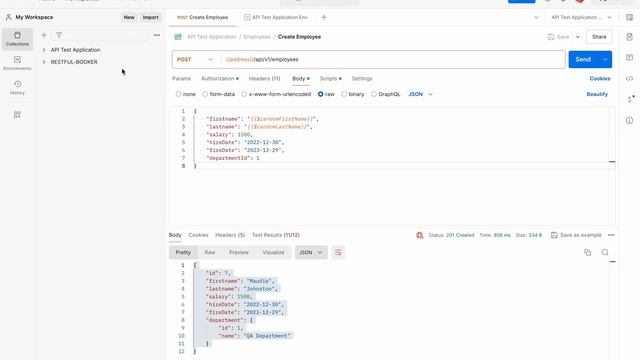Open the Save options dropdown arrow
The width and height of the screenshot is (640, 360).
tap(578, 37)
